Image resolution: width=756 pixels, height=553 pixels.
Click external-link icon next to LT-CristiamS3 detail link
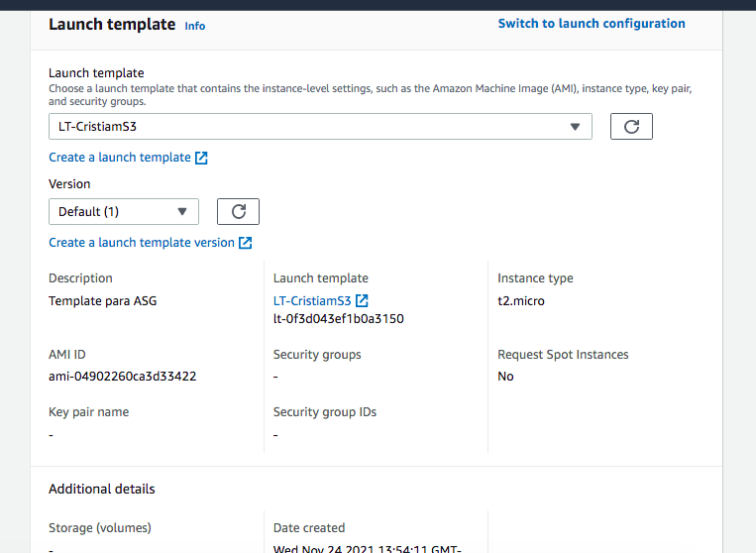click(363, 301)
